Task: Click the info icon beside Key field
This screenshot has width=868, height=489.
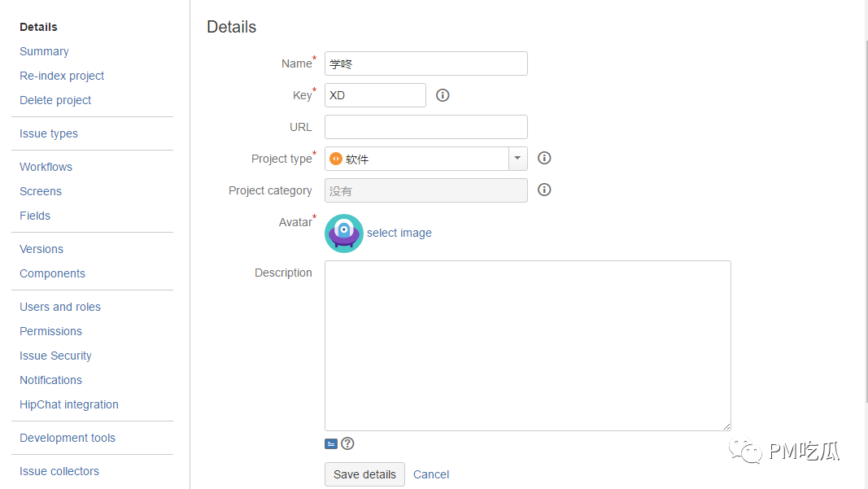Action: pyautogui.click(x=443, y=95)
